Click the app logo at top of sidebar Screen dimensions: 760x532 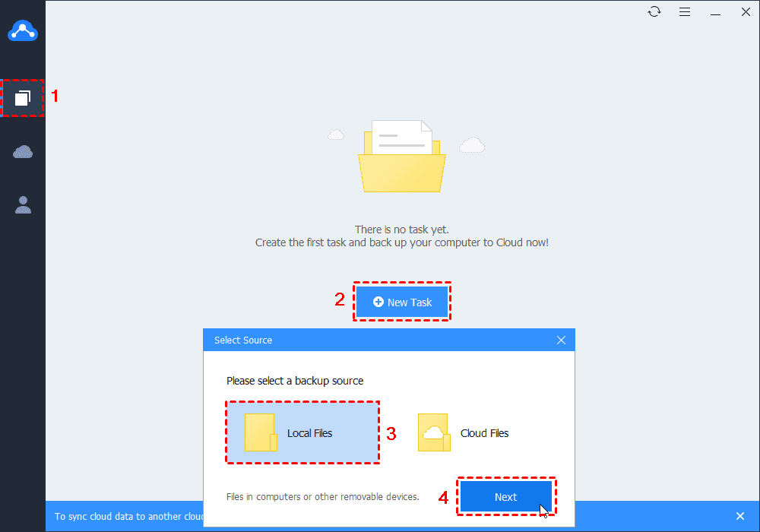[23, 30]
